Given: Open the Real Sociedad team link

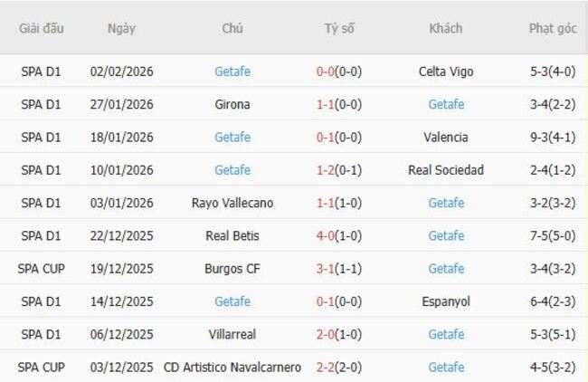Looking at the screenshot, I should tap(446, 169).
